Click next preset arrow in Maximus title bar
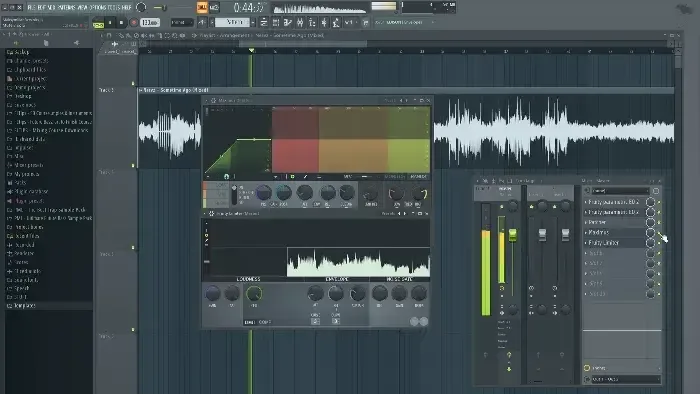The image size is (700, 394). click(x=406, y=100)
